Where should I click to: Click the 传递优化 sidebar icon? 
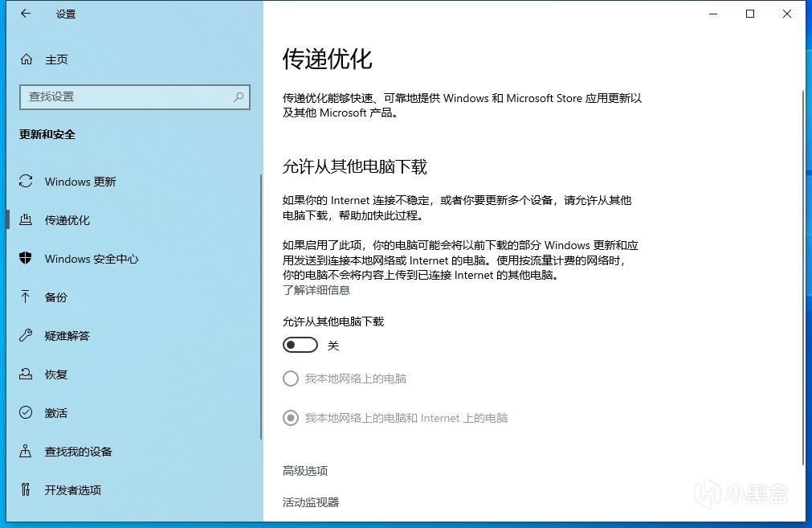26,219
